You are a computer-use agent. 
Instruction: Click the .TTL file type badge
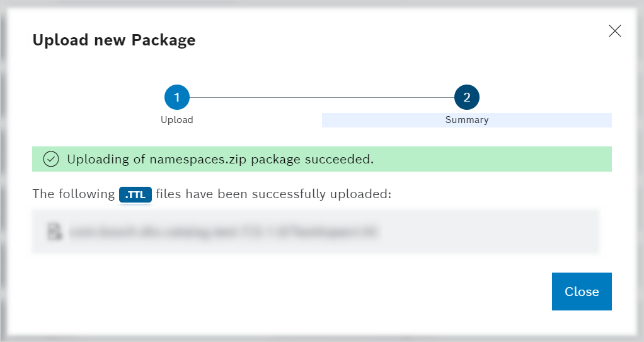(x=135, y=194)
